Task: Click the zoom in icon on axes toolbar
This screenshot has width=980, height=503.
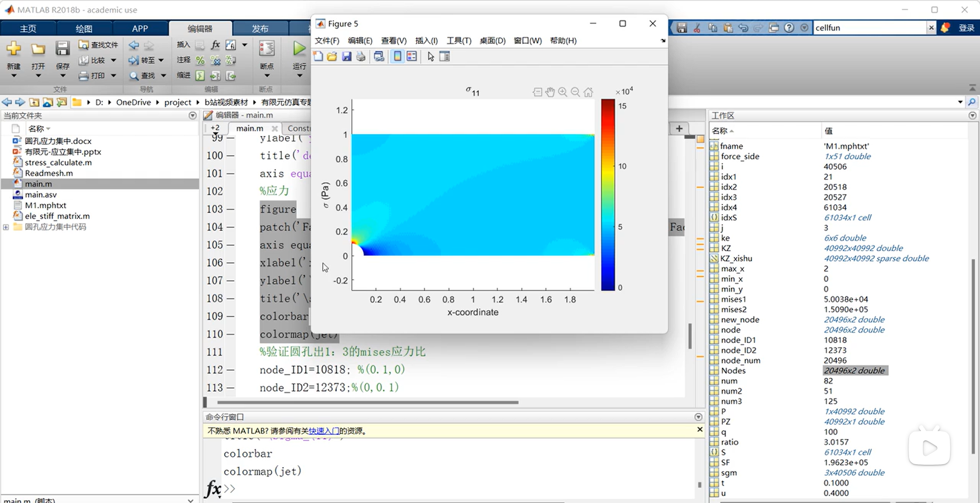Action: coord(562,92)
